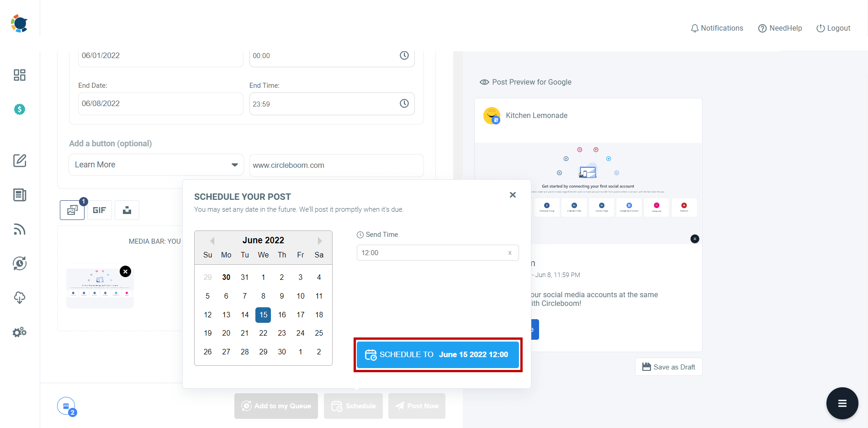This screenshot has width=868, height=428.
Task: Open the queue scheduler clock icon in sidebar
Action: (x=19, y=263)
